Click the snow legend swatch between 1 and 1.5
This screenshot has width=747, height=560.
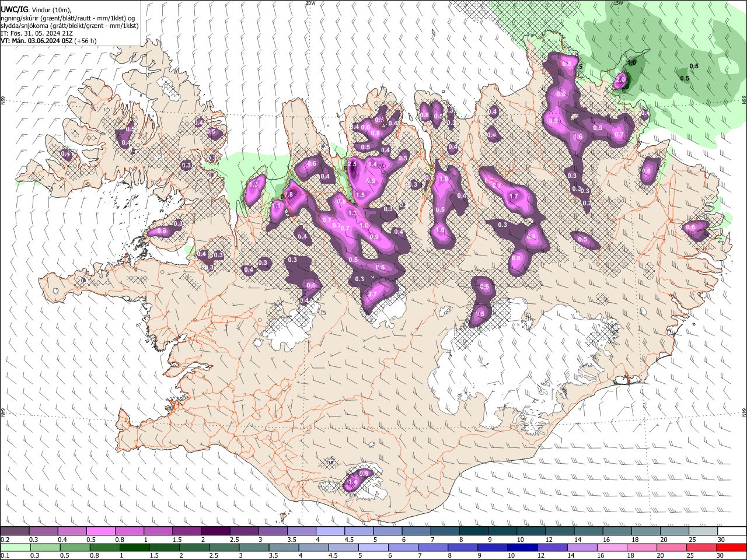(x=158, y=531)
